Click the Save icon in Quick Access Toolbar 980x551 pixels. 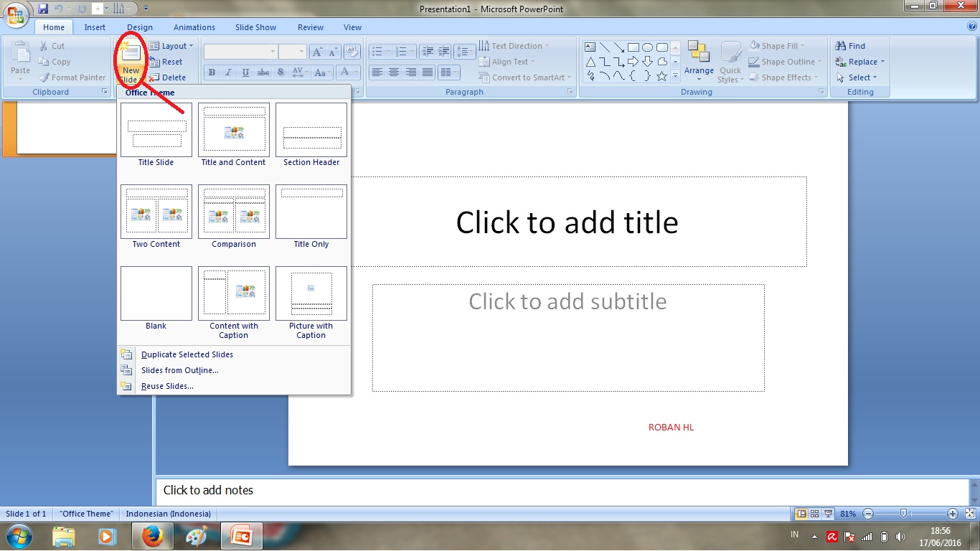point(43,9)
